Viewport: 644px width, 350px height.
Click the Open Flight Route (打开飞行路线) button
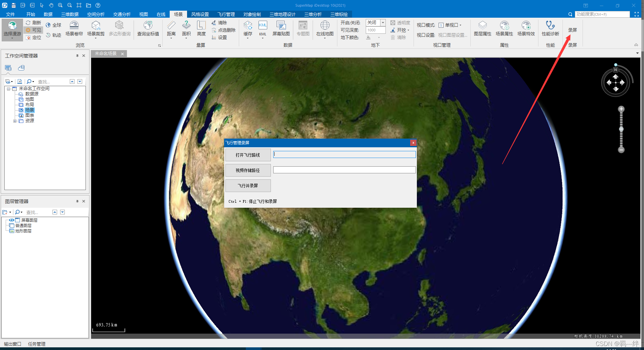coord(248,155)
